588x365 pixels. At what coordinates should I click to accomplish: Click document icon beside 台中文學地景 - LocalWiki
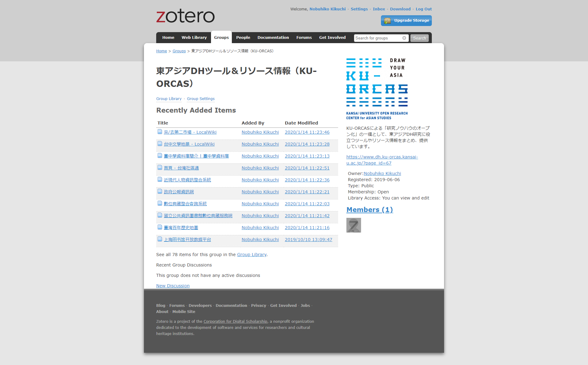coord(160,144)
